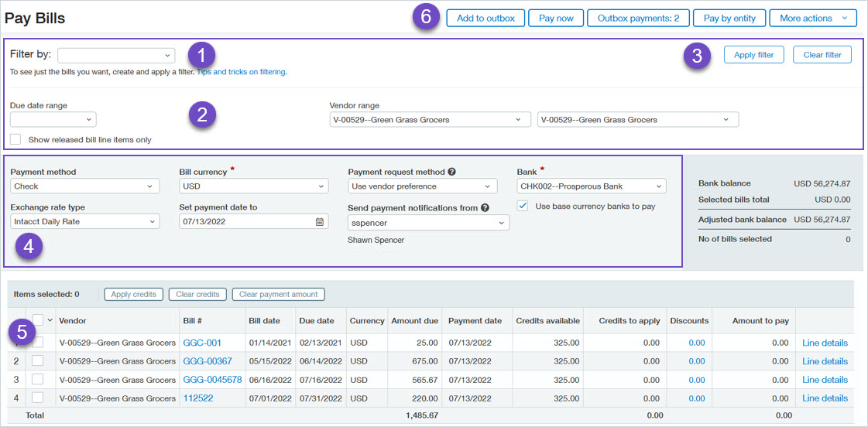868x427 pixels.
Task: Open the payment date calendar picker icon
Action: [320, 222]
